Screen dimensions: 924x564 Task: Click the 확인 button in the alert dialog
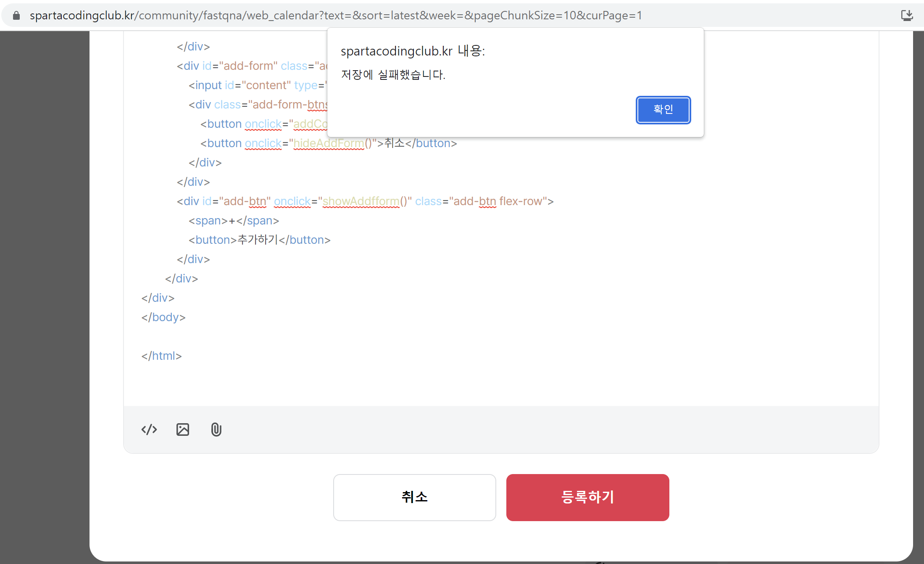pyautogui.click(x=663, y=110)
